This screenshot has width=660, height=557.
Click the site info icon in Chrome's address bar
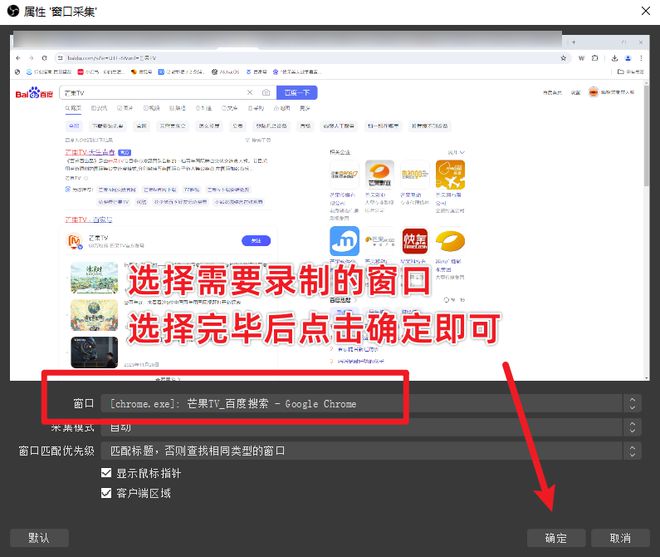(x=60, y=58)
